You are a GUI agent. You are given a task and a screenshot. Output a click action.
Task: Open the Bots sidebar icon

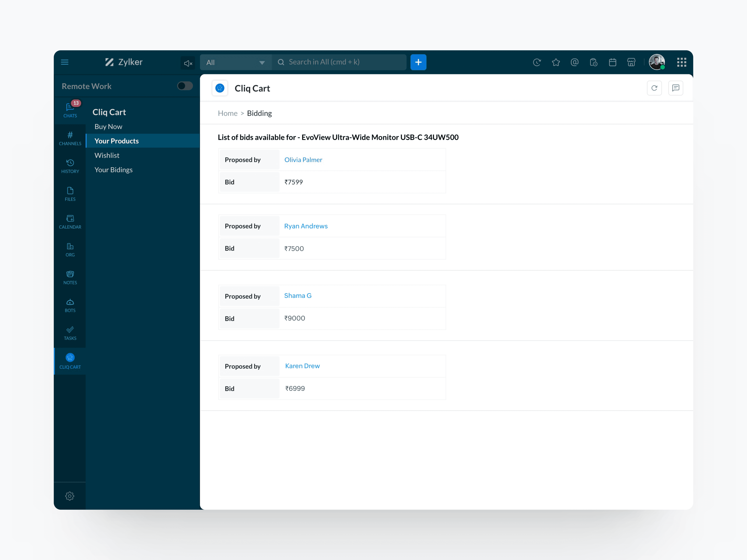click(x=70, y=305)
